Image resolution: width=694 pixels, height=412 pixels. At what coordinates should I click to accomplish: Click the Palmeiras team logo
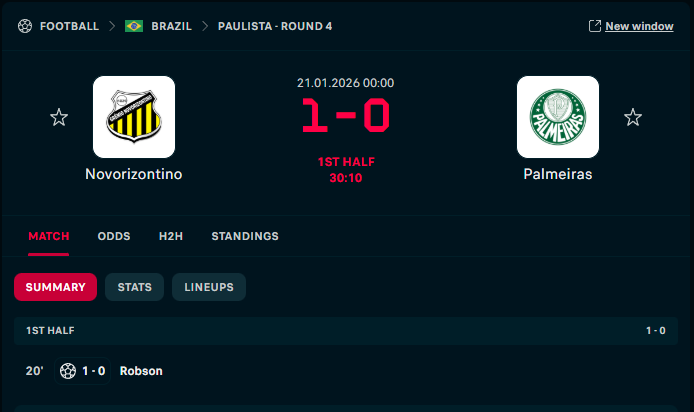(558, 117)
